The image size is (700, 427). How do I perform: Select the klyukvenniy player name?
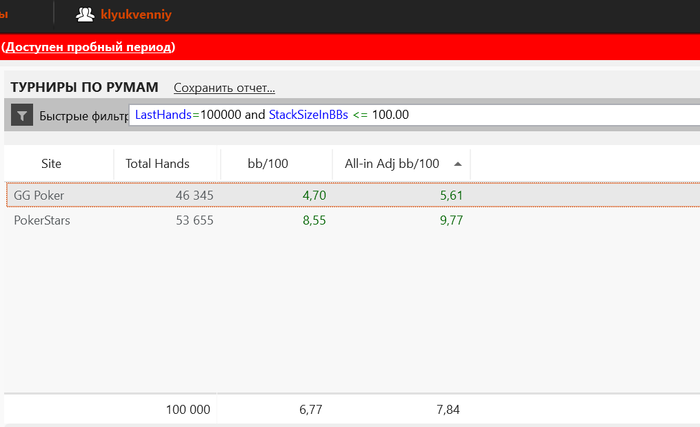point(136,15)
